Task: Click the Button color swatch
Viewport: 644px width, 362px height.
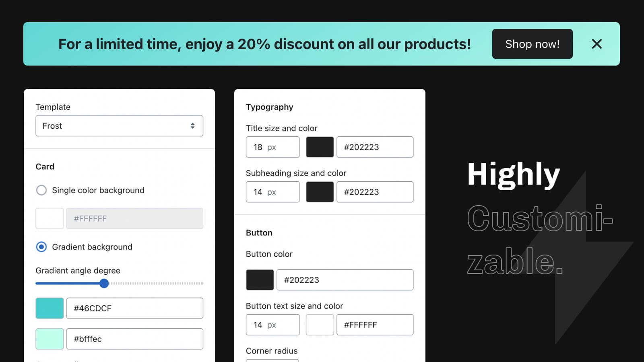Action: point(260,280)
